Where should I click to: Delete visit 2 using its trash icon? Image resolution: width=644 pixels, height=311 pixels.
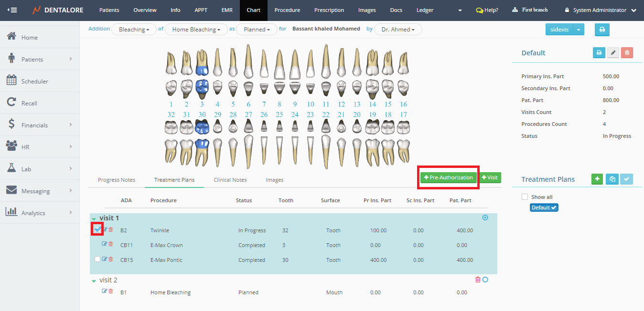[478, 280]
